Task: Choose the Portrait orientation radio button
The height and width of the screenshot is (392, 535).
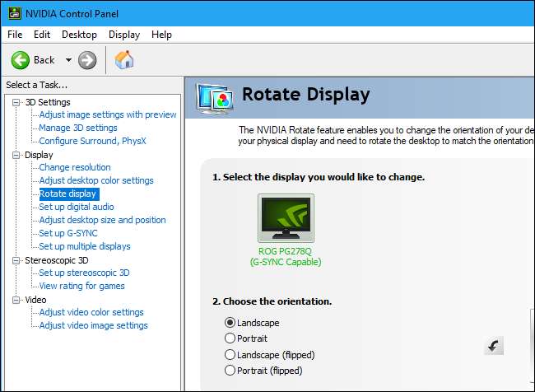Action: tap(230, 338)
